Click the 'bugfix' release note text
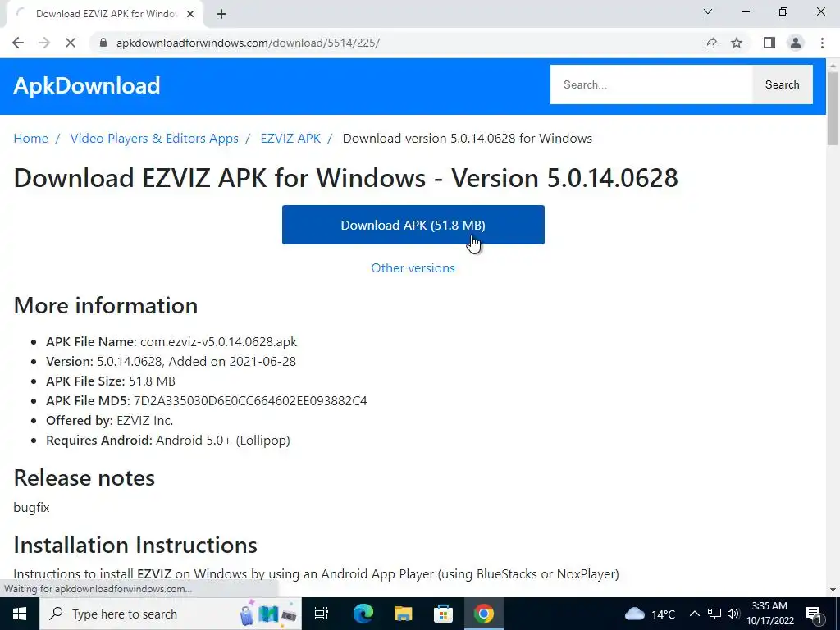The width and height of the screenshot is (840, 630). [32, 507]
